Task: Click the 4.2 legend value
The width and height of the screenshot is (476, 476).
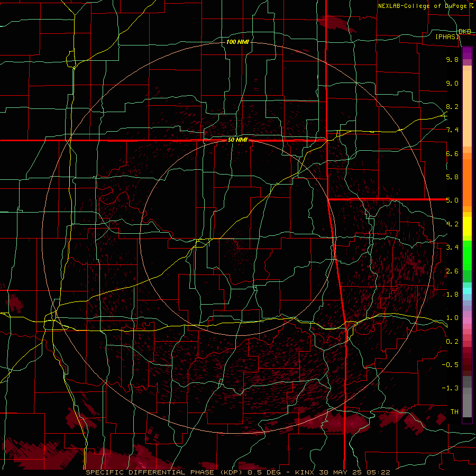Action: coord(452,224)
